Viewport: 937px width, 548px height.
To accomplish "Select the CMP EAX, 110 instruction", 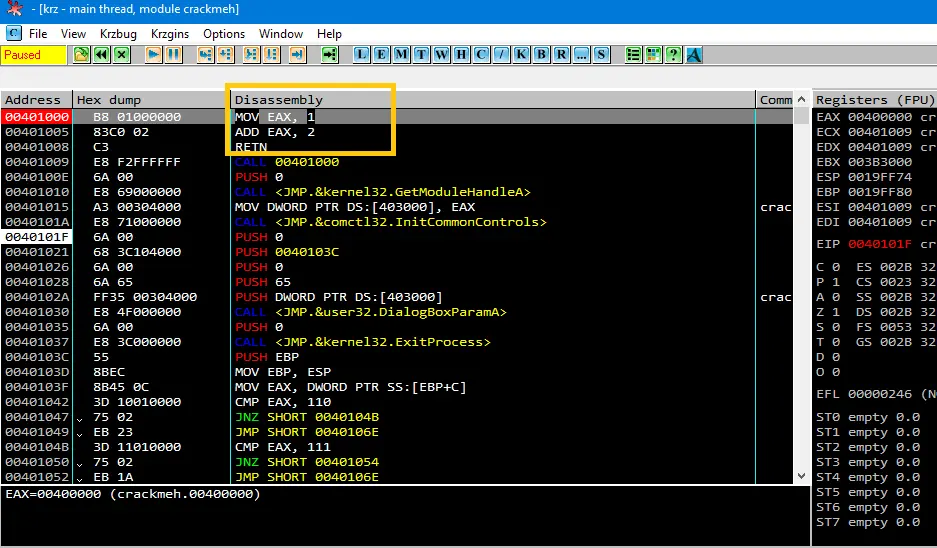I will (x=283, y=402).
